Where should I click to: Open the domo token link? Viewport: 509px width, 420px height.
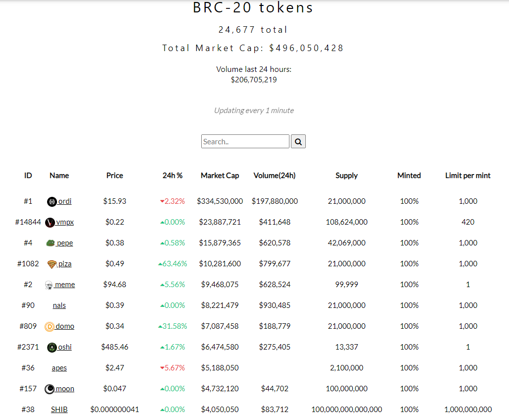(x=64, y=326)
